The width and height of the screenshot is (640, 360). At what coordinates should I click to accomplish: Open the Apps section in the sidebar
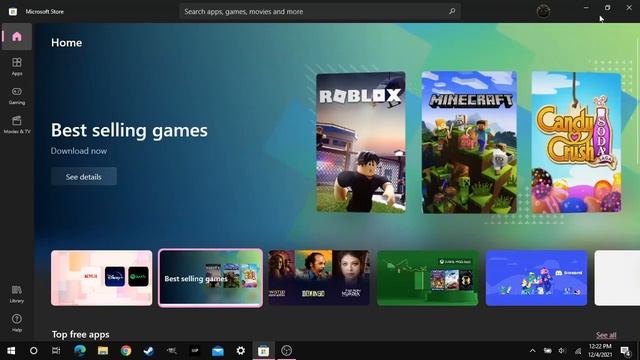17,67
